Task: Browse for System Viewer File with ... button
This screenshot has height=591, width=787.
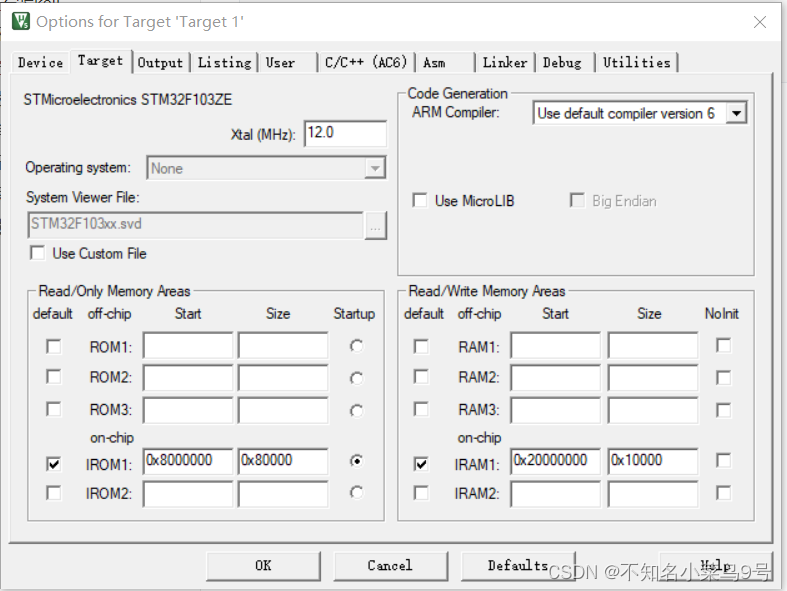Action: pyautogui.click(x=375, y=225)
